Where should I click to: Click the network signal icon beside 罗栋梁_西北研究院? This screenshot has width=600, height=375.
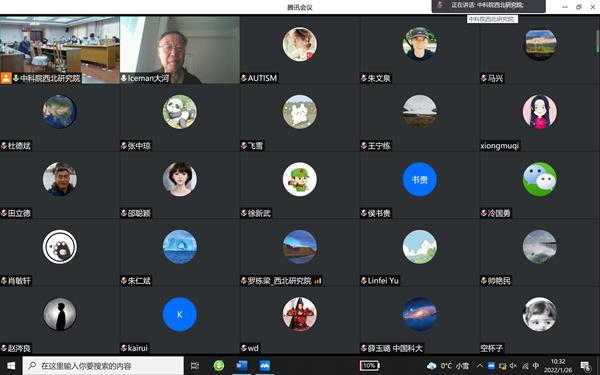point(318,281)
